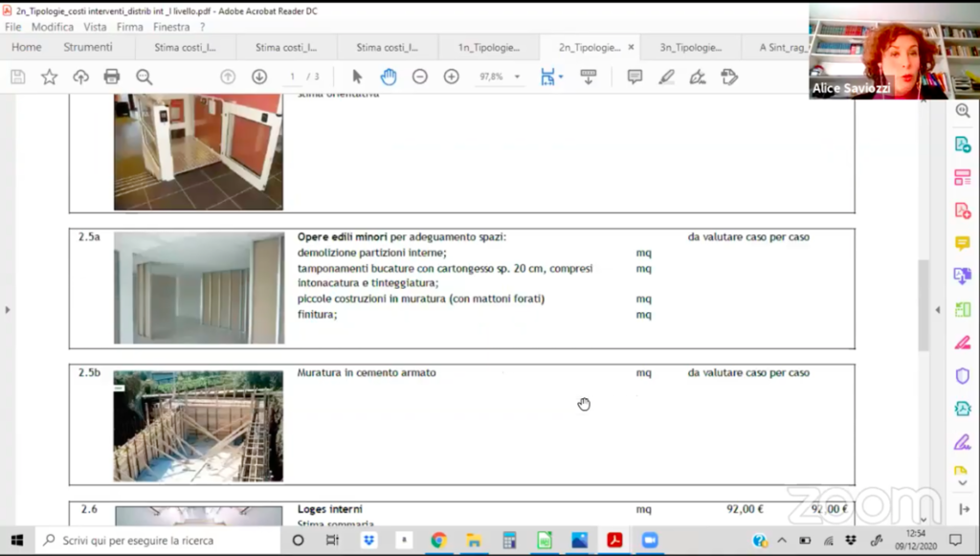Choose the arrow selection tool
The height and width of the screenshot is (556, 980).
pos(357,77)
